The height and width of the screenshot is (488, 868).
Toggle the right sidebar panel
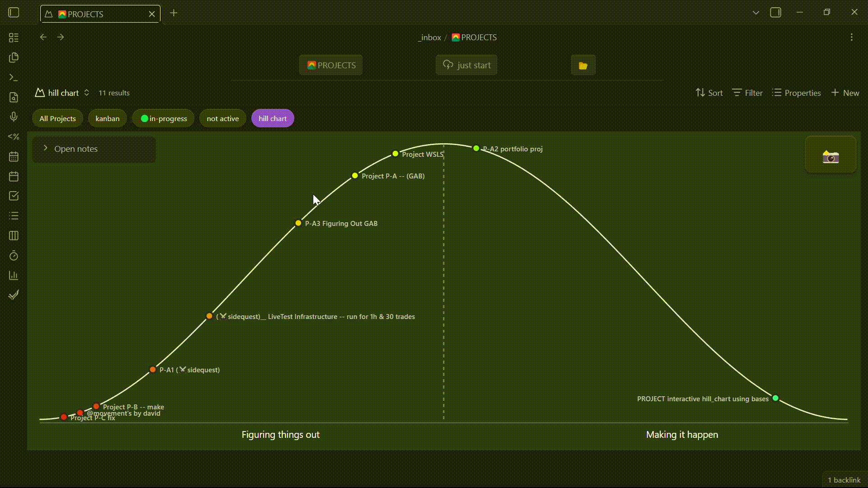pyautogui.click(x=775, y=13)
